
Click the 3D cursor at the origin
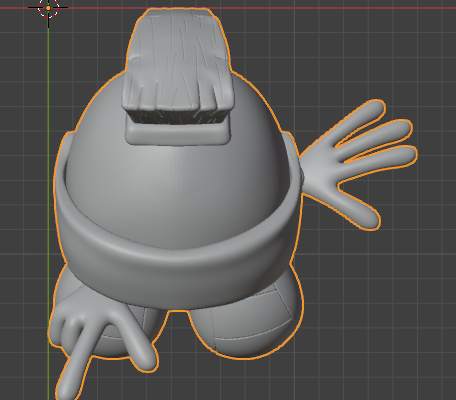coord(48,8)
